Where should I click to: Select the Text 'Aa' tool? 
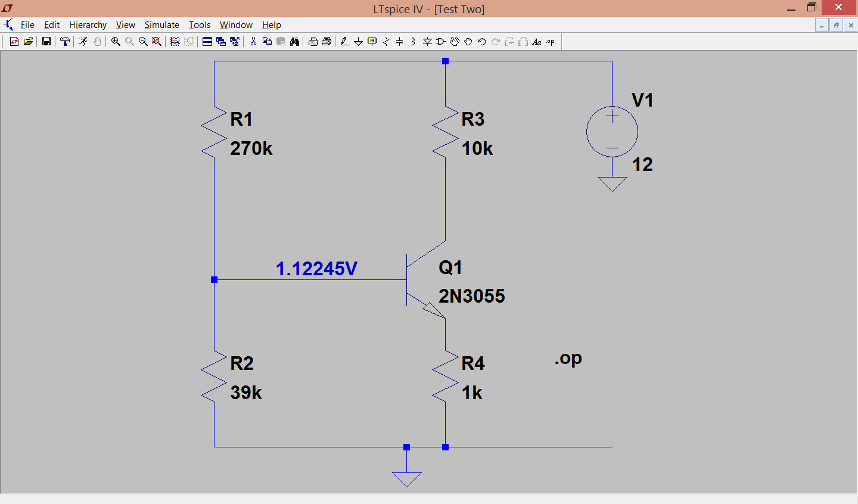(x=537, y=41)
